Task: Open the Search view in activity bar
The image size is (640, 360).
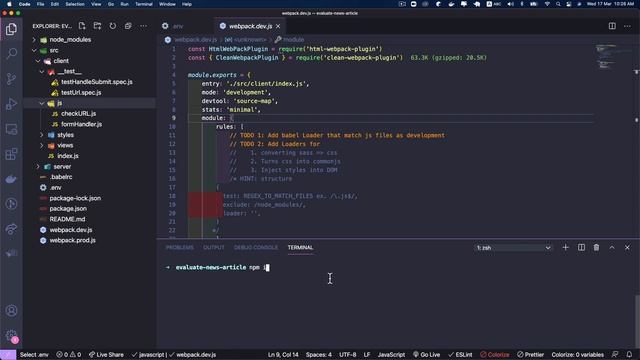Action: (11, 53)
